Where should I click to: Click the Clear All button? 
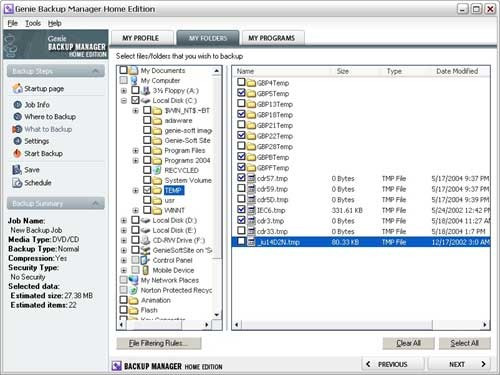(x=408, y=343)
